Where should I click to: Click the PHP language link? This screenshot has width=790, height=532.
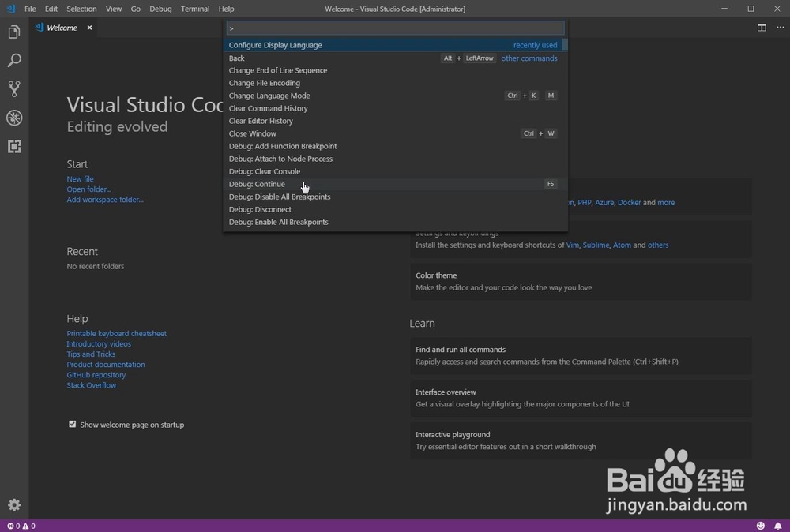coord(584,202)
